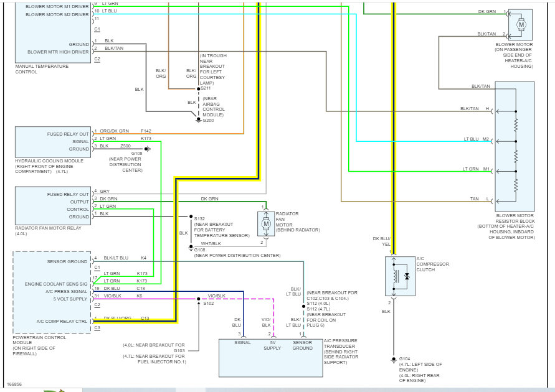555x392 pixels.
Task: Click the A/C PRESS SIGNAL label
Action: tap(66, 292)
